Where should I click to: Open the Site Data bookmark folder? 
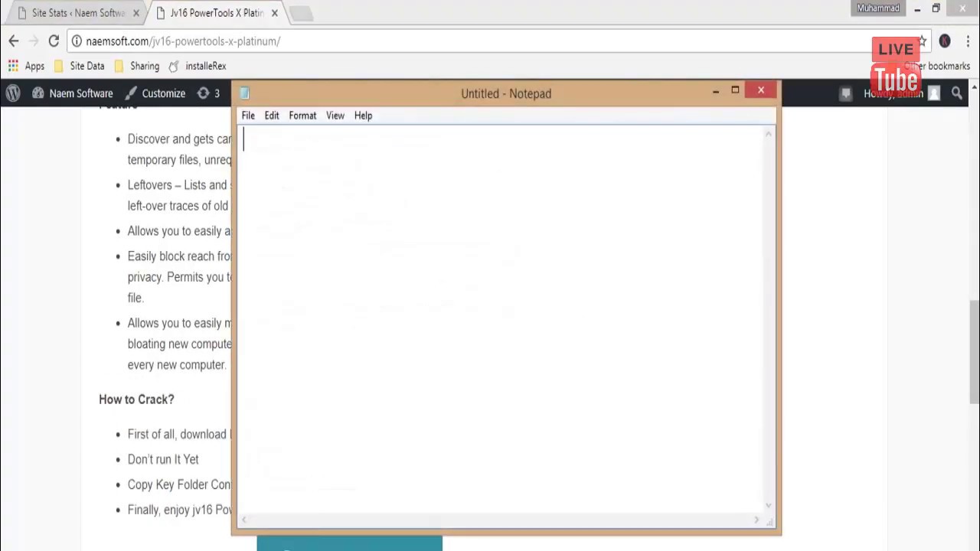pyautogui.click(x=79, y=66)
